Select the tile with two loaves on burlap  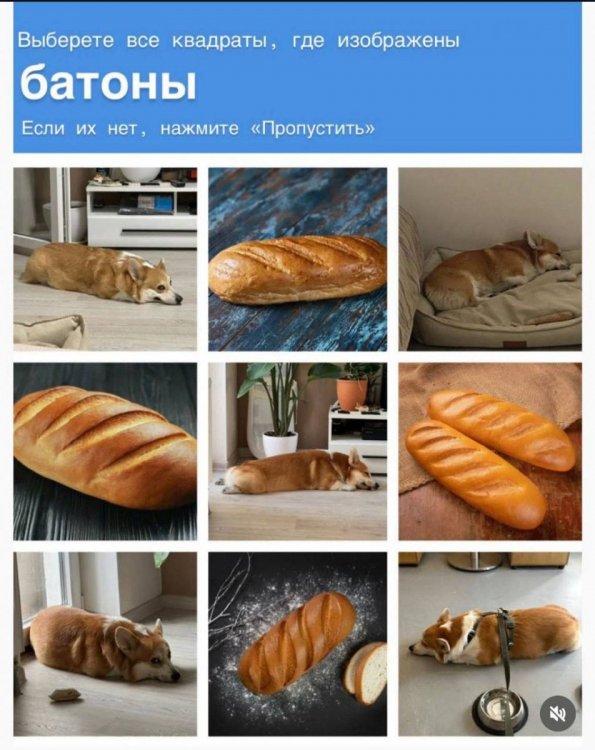[490, 451]
